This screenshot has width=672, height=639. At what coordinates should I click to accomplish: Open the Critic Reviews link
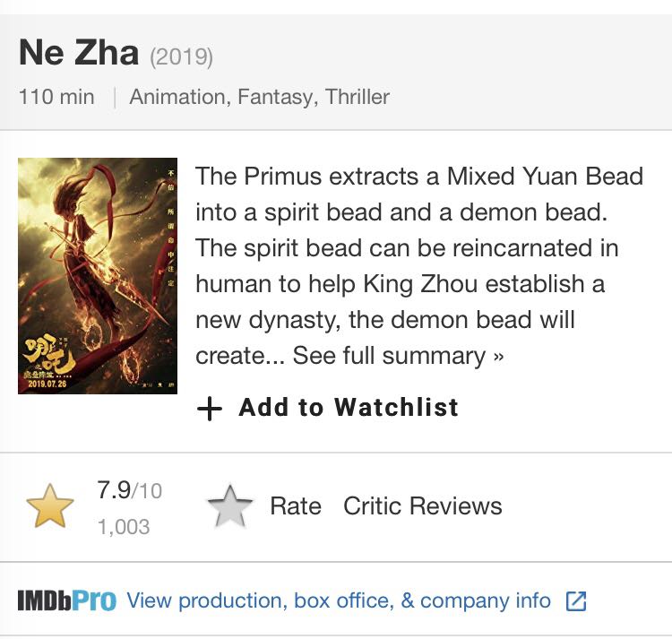(x=423, y=505)
